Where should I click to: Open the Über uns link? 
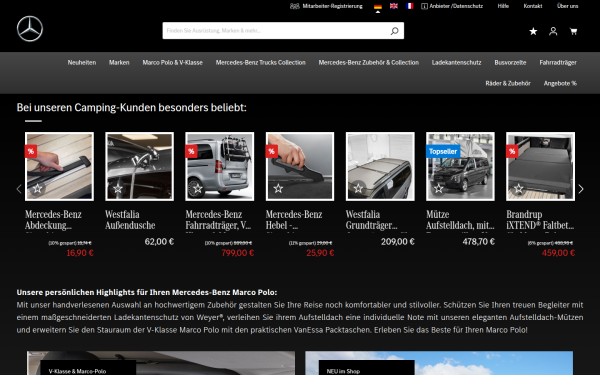[x=567, y=6]
